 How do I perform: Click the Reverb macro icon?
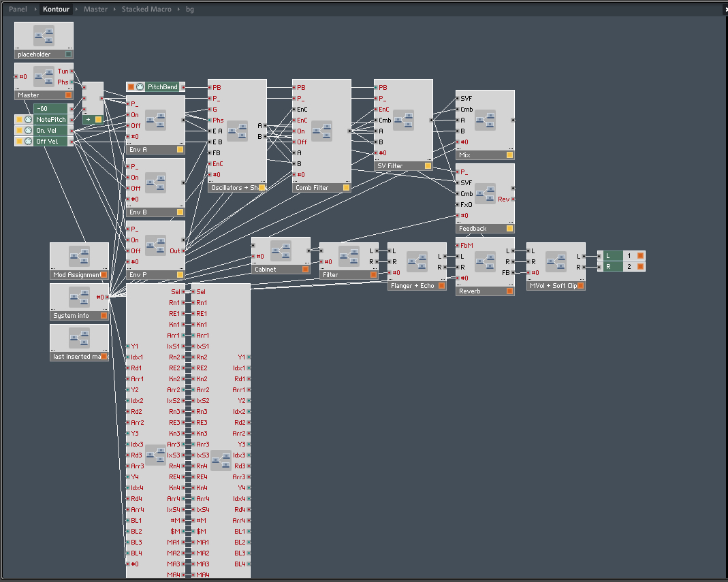click(x=485, y=261)
